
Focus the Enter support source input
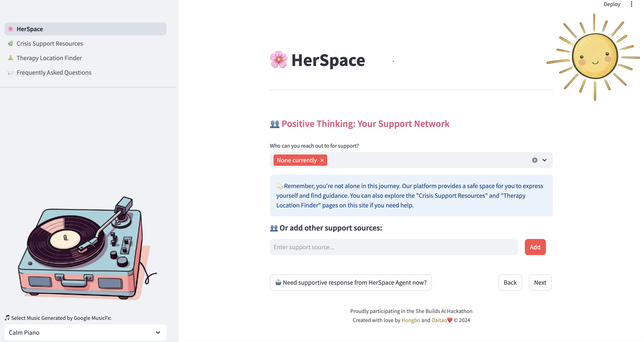coord(394,247)
